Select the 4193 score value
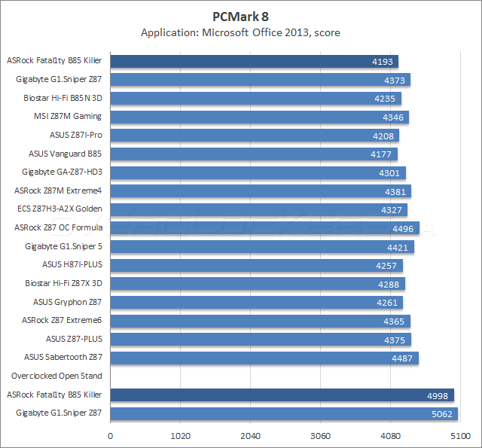Image resolution: width=482 pixels, height=448 pixels. (x=383, y=62)
